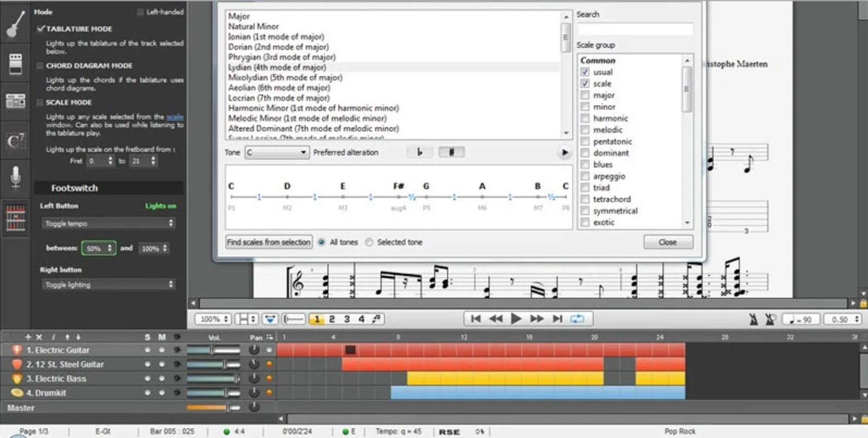The image size is (868, 438).
Task: Start playback with the Play button
Action: tap(516, 319)
